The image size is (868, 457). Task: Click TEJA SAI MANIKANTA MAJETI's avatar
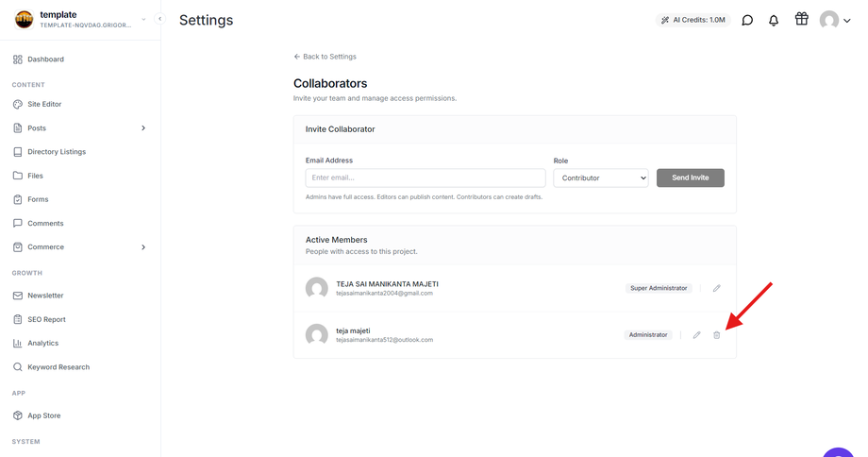(x=317, y=288)
